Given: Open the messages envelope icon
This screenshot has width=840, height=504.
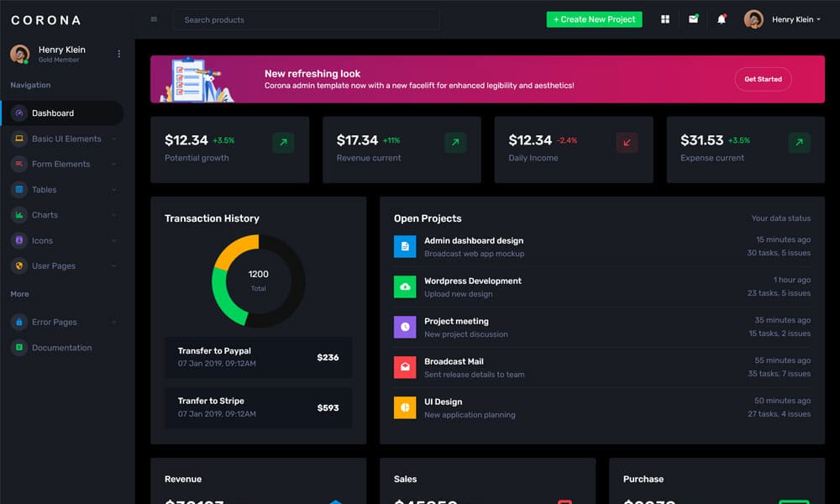Looking at the screenshot, I should (x=693, y=18).
